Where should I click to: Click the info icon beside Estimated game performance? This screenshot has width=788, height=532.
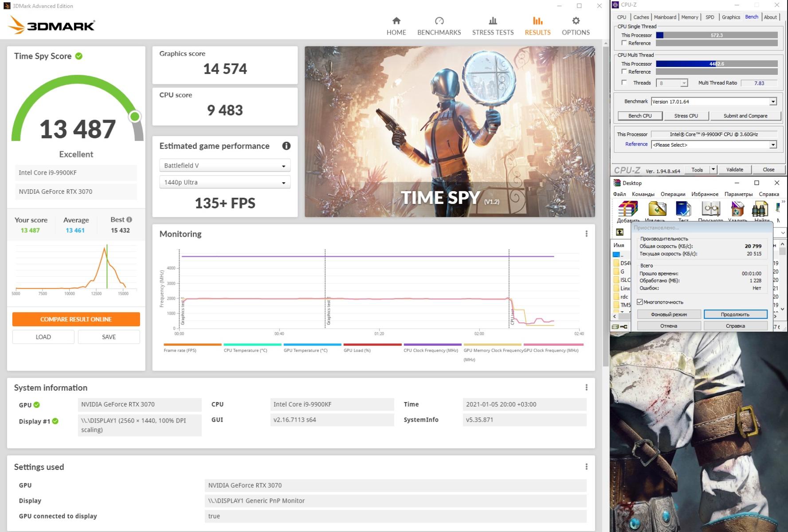pos(286,146)
